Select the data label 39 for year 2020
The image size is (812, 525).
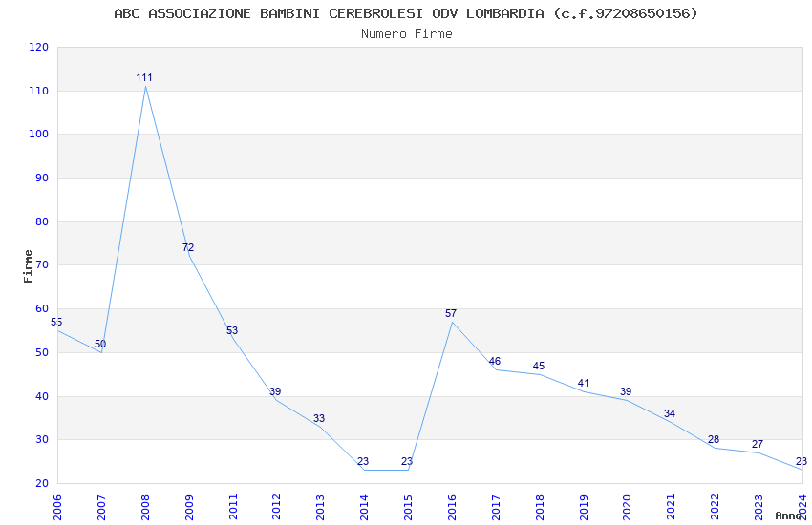(x=626, y=391)
